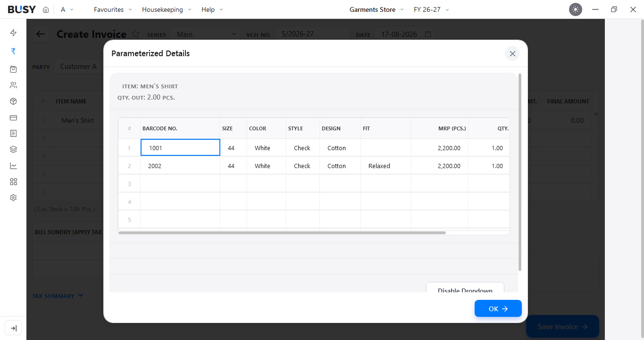The height and width of the screenshot is (340, 644).
Task: Click the Fit column header
Action: (x=386, y=128)
